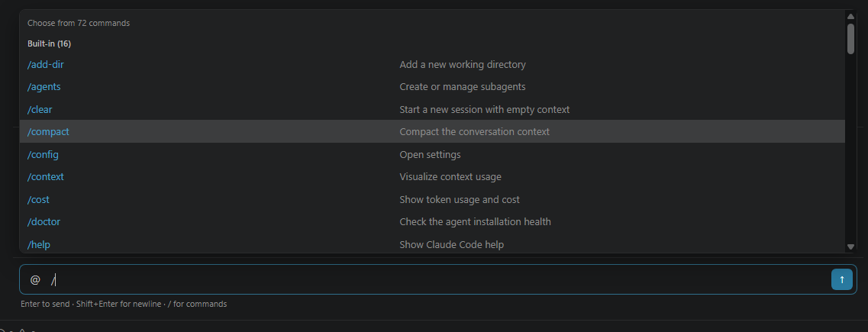
Task: Click 'Start a new session with empty context'
Action: (x=484, y=110)
